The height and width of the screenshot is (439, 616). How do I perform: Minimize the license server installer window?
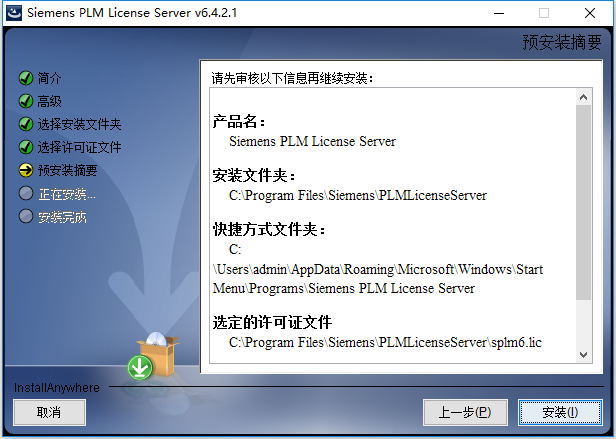499,13
